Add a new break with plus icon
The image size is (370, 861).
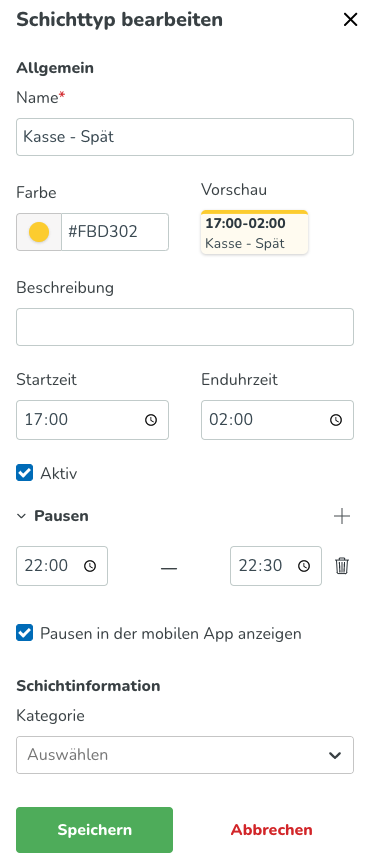(x=342, y=516)
